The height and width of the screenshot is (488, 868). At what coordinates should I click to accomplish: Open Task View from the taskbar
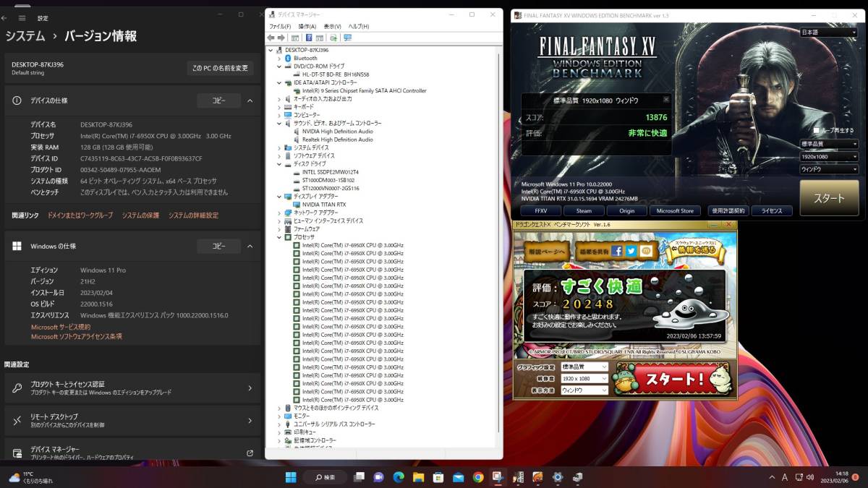click(x=359, y=477)
